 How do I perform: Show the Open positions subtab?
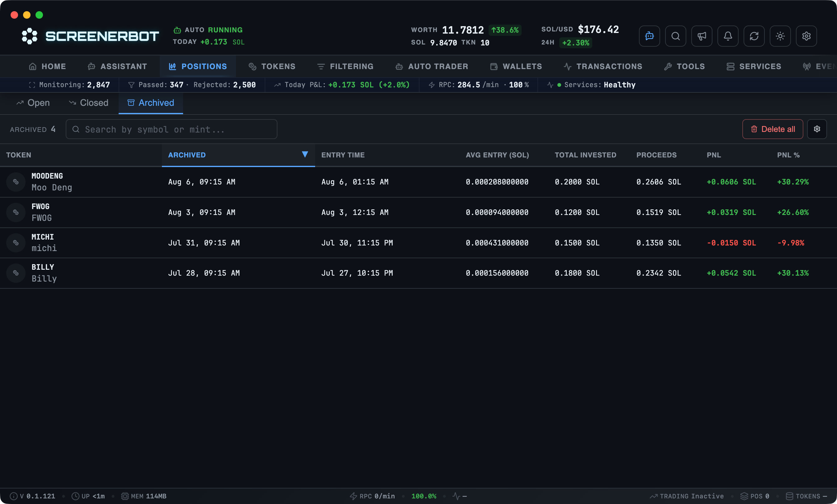click(x=33, y=103)
